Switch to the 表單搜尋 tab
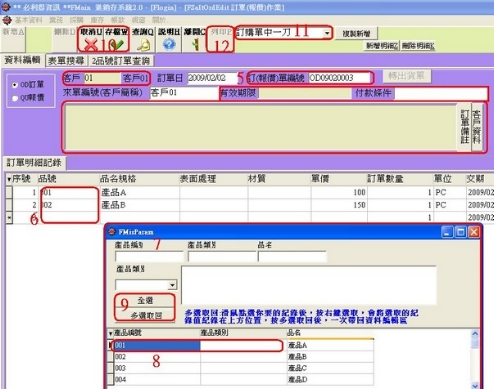This screenshot has height=389, width=494. click(x=66, y=61)
